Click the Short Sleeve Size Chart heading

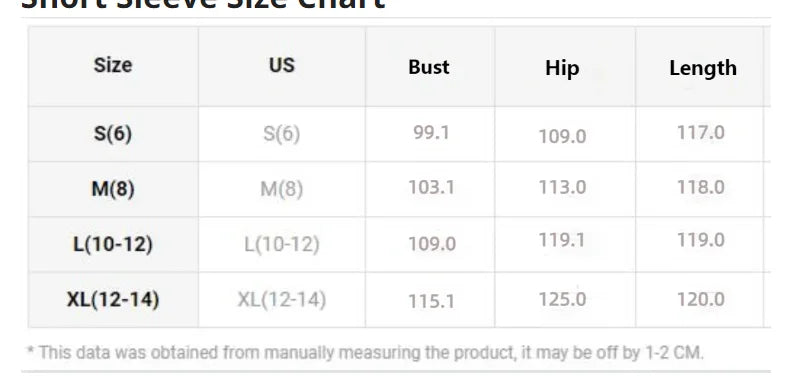pos(203,5)
